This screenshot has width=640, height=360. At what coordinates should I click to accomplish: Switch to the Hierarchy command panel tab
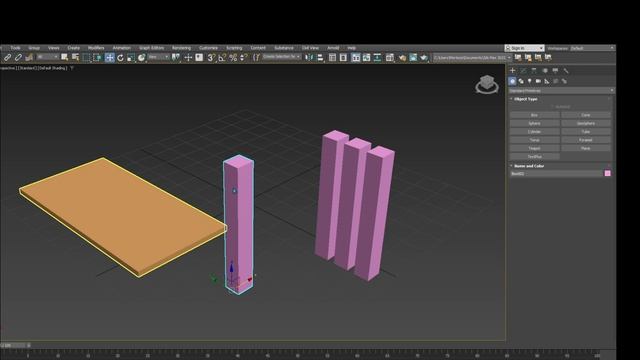coord(534,71)
